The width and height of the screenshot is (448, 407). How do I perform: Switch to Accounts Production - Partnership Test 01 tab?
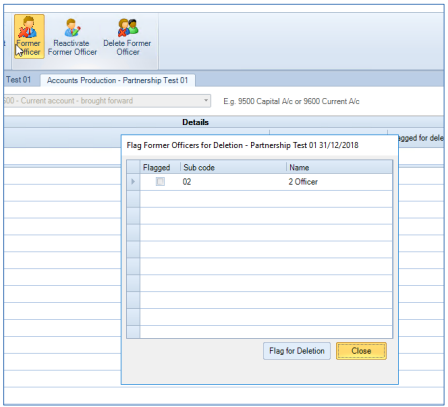click(x=117, y=80)
